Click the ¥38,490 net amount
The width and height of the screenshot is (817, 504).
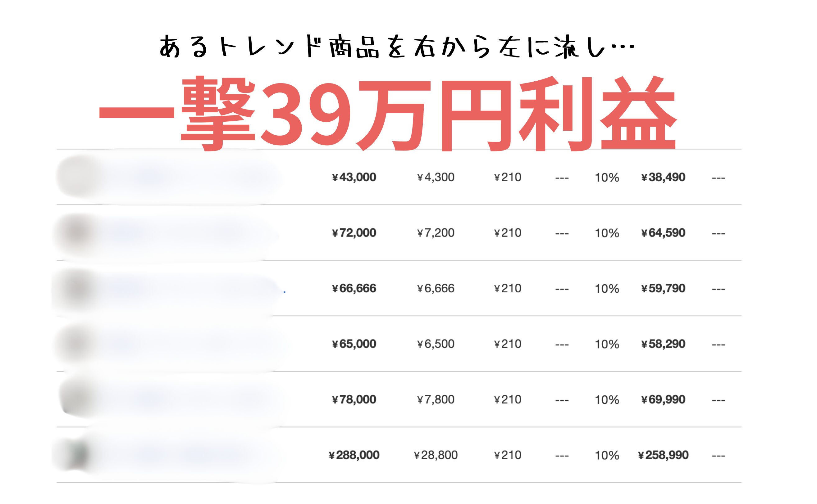[663, 177]
